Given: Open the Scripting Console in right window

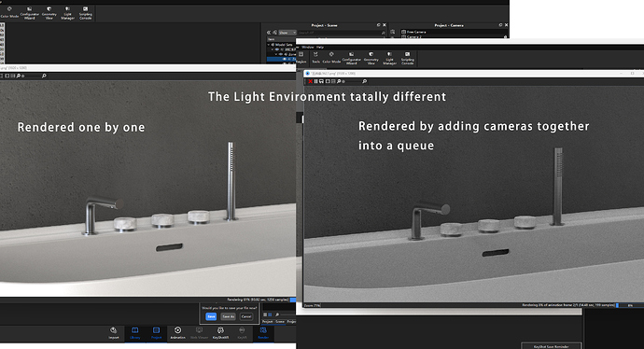Looking at the screenshot, I should (408, 58).
